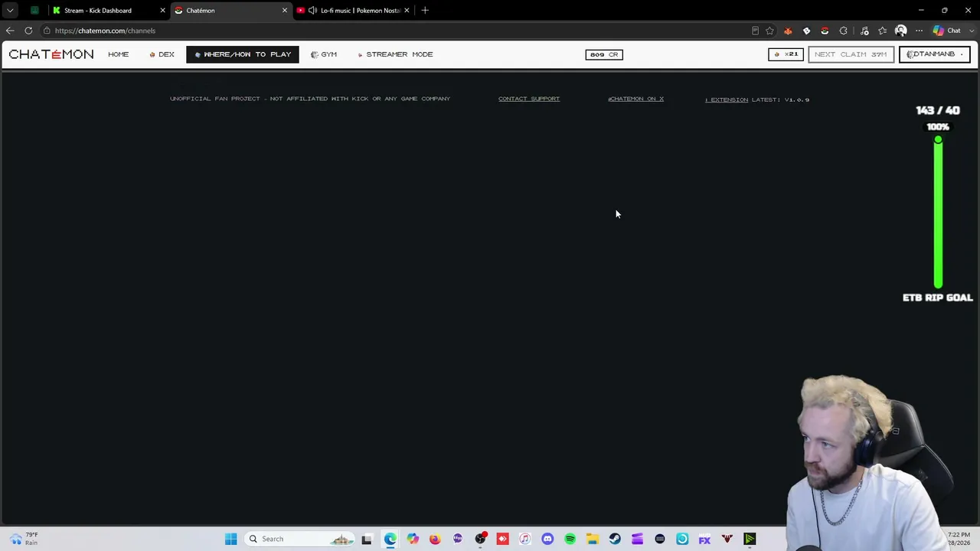Reload the current page
Viewport: 980px width, 551px height.
tap(28, 31)
